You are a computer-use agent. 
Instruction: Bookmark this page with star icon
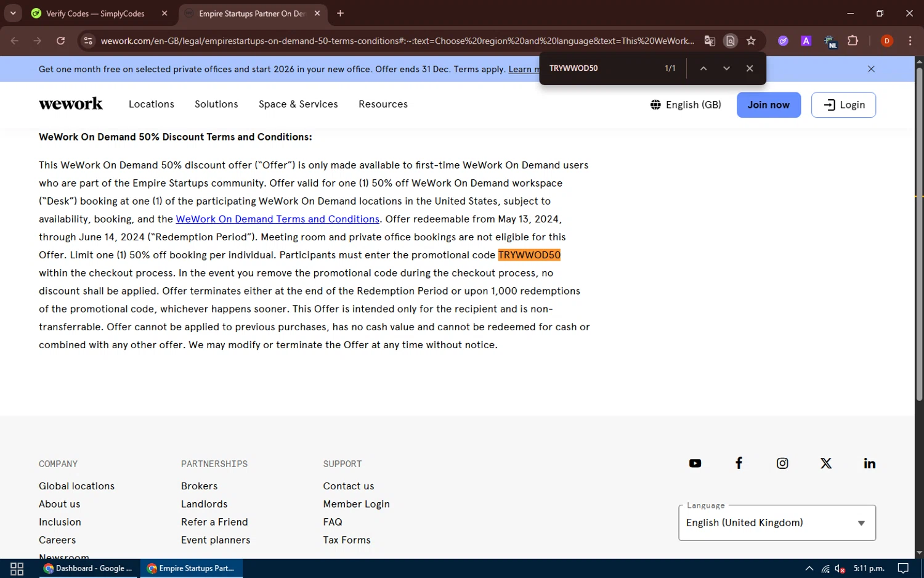[751, 41]
